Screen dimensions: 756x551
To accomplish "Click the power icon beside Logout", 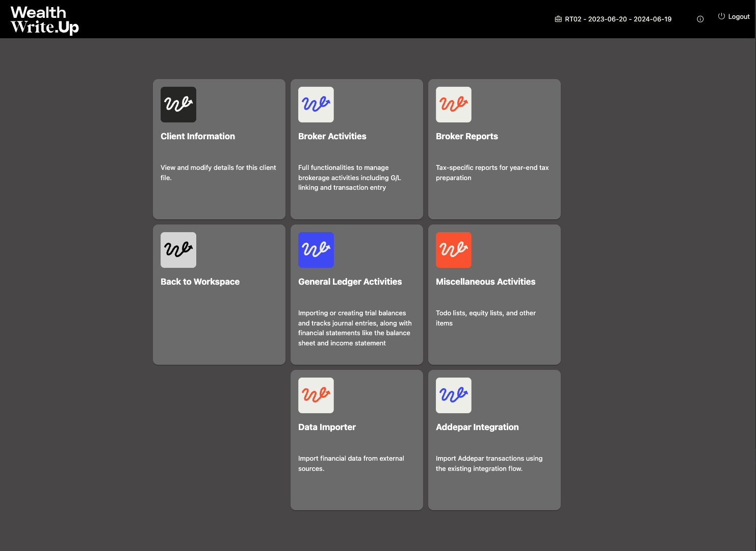I will (x=721, y=16).
